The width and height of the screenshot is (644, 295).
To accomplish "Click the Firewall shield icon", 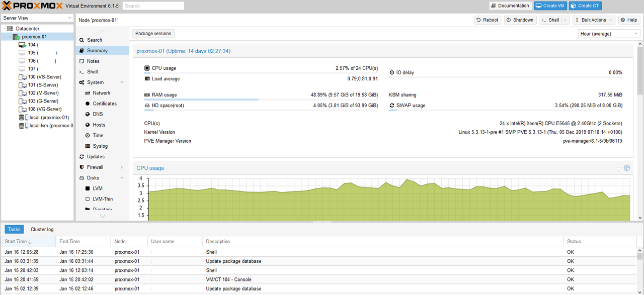I will tap(82, 167).
